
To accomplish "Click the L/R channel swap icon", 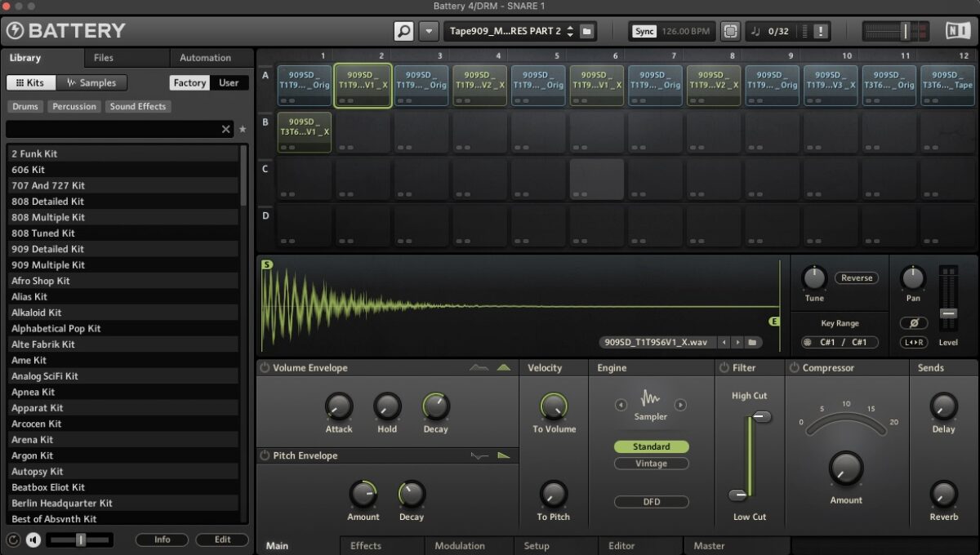I will [x=914, y=343].
